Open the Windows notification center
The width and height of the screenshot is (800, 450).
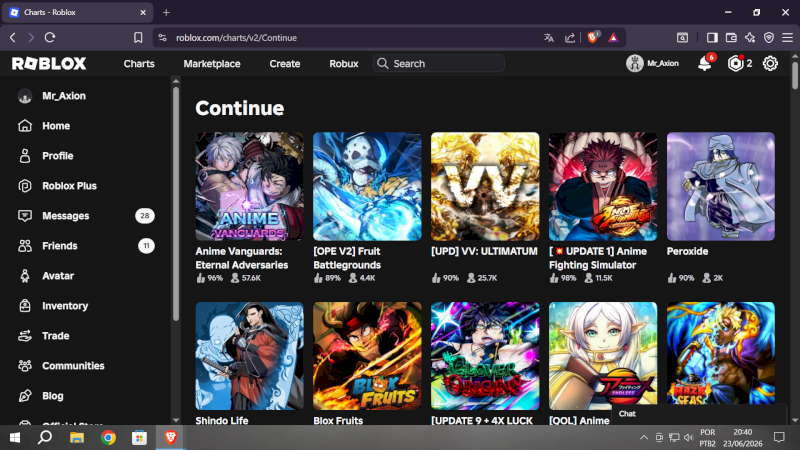click(779, 438)
